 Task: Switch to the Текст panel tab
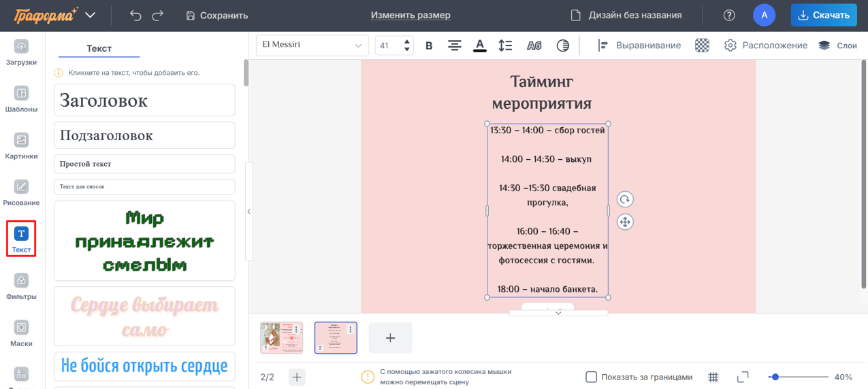coord(99,48)
